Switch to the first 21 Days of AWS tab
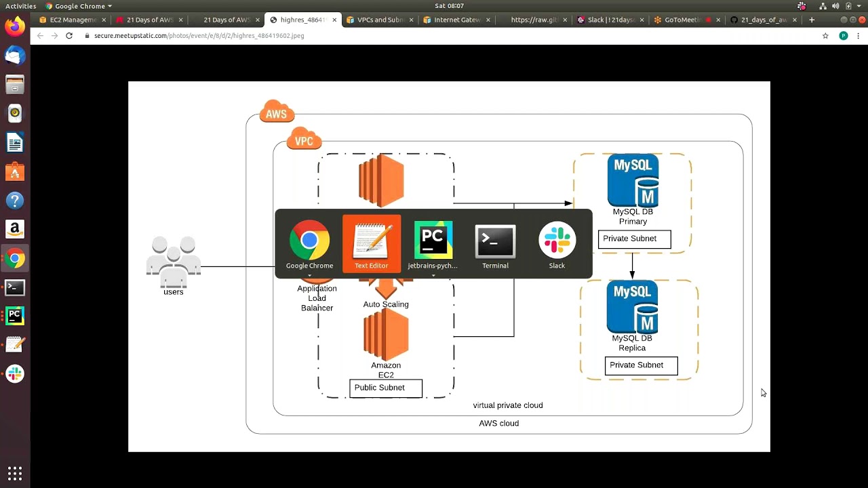This screenshot has height=488, width=868. [x=149, y=20]
